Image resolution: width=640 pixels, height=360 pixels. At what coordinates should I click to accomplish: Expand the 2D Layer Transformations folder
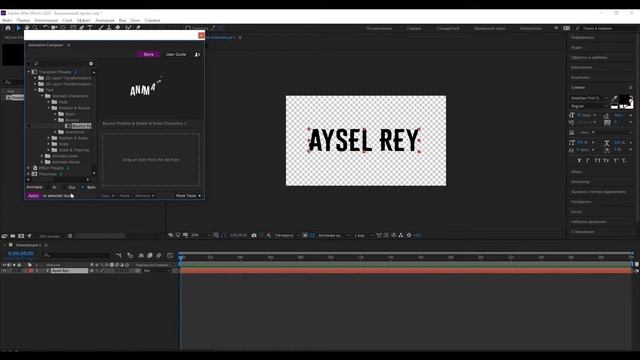click(x=36, y=78)
